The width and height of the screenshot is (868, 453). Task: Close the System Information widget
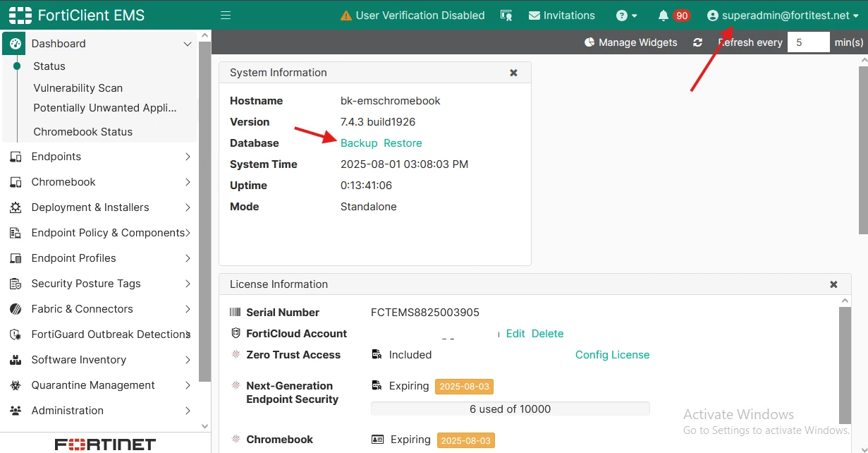pyautogui.click(x=513, y=73)
